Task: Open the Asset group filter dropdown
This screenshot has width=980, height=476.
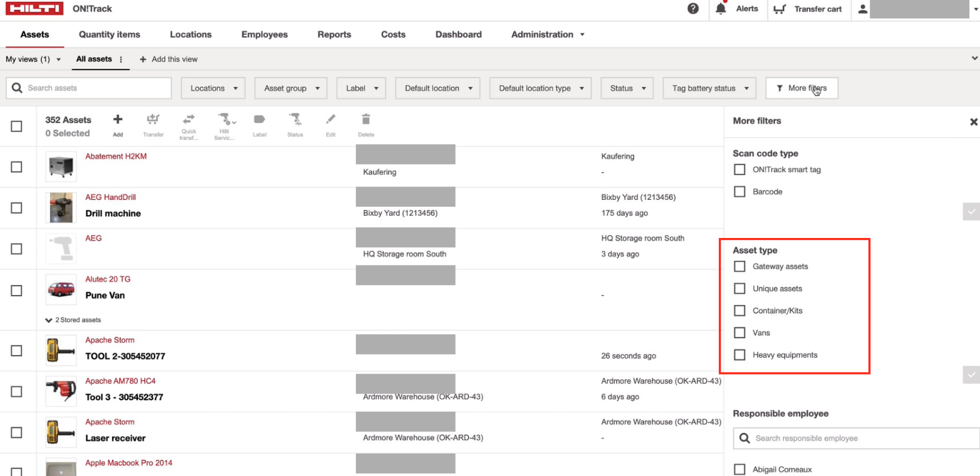Action: coord(291,88)
